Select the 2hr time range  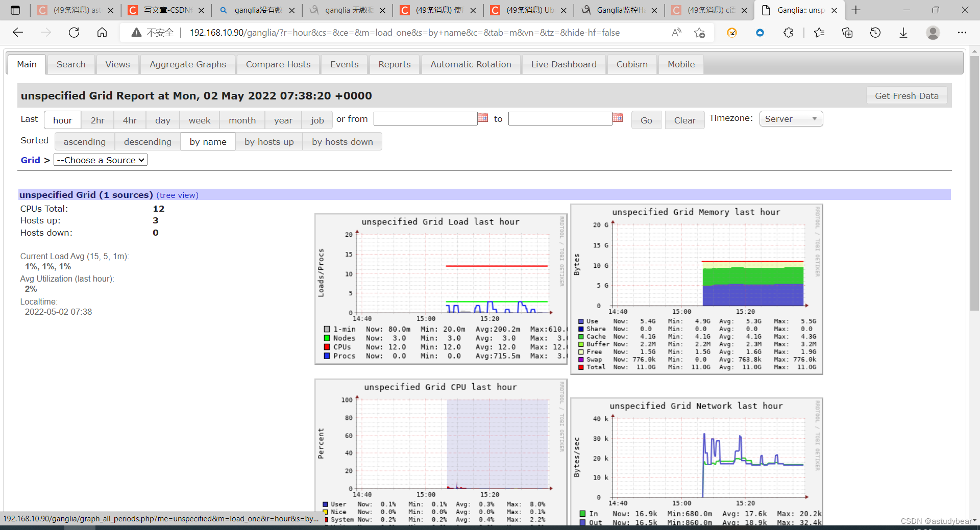(97, 120)
